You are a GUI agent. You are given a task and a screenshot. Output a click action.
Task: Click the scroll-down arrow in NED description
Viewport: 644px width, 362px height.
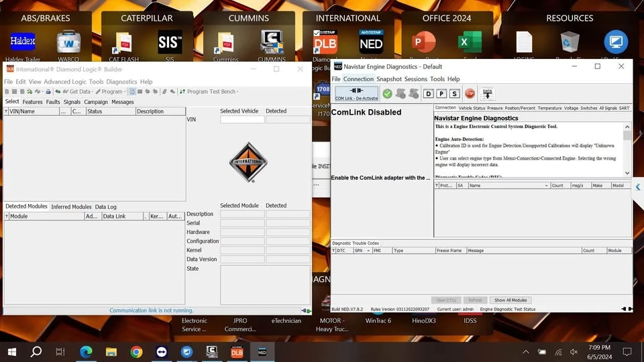click(x=627, y=173)
